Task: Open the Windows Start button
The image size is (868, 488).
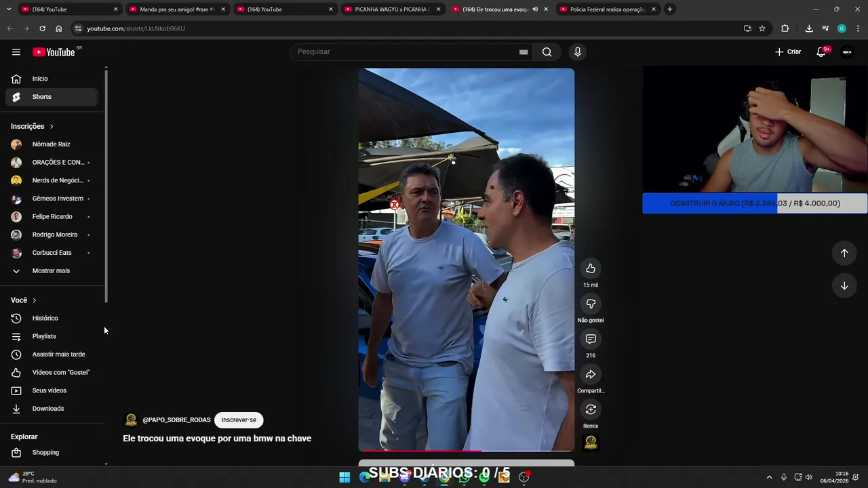Action: pyautogui.click(x=344, y=477)
